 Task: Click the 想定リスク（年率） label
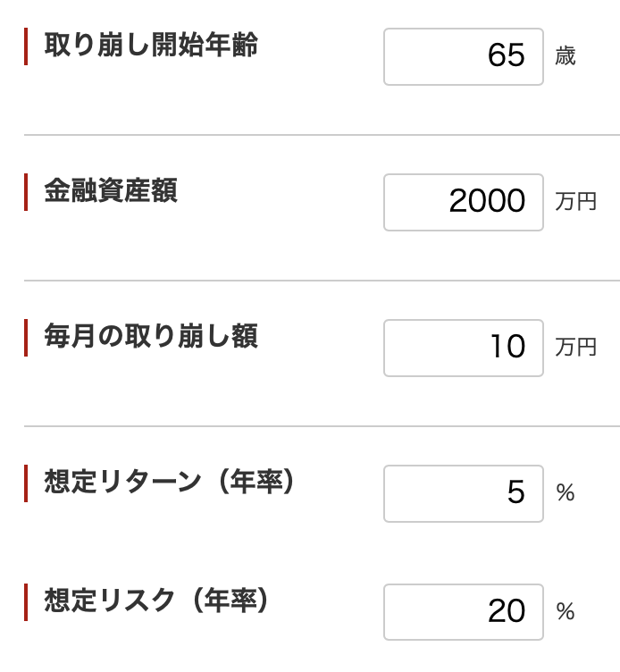pyautogui.click(x=156, y=601)
